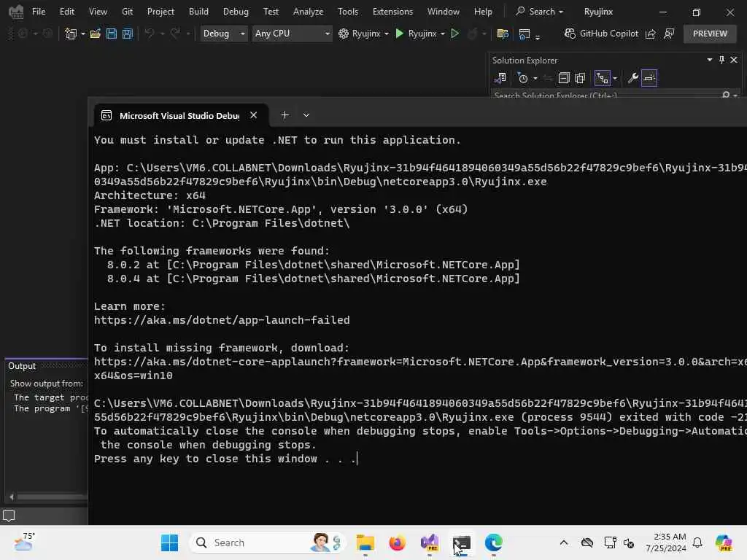Toggle Preview Selected Items in Solution Explorer

pos(649,78)
